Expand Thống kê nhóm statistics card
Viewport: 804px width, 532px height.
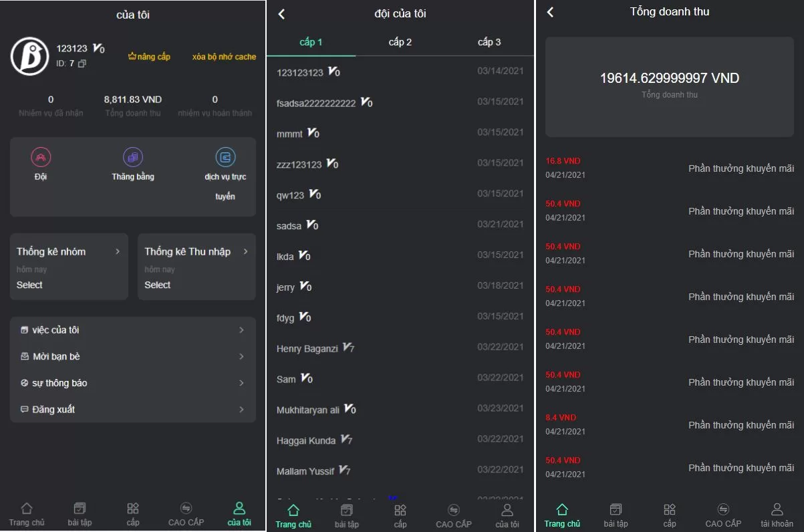point(68,252)
